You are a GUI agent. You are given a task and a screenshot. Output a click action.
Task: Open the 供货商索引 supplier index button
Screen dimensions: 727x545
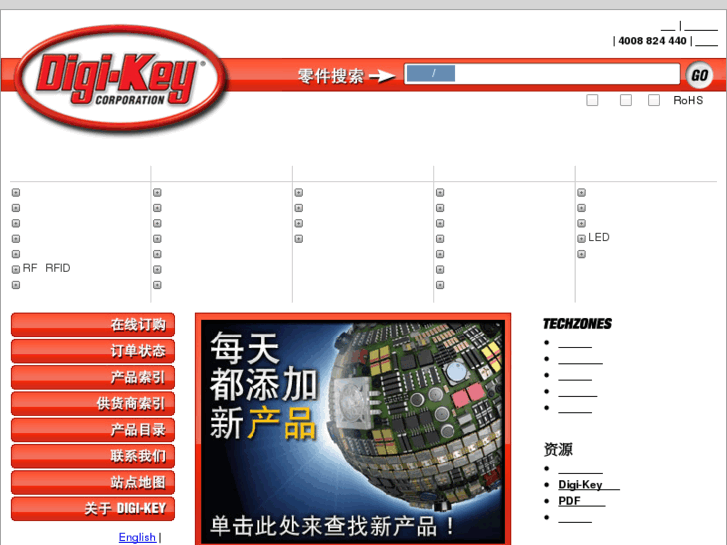coord(93,404)
